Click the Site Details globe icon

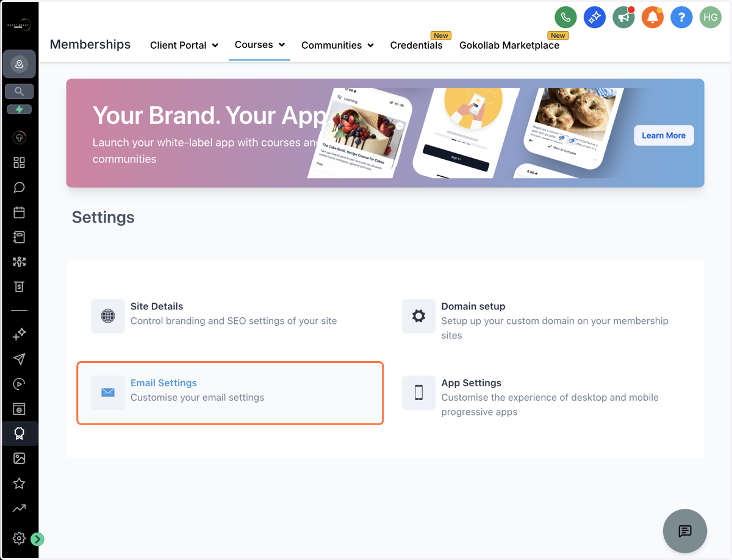point(108,316)
